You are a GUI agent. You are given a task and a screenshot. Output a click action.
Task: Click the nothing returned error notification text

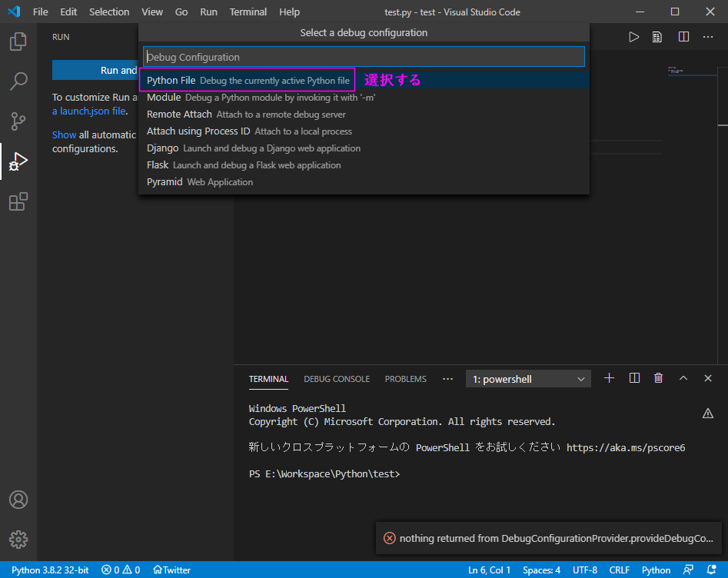point(557,538)
